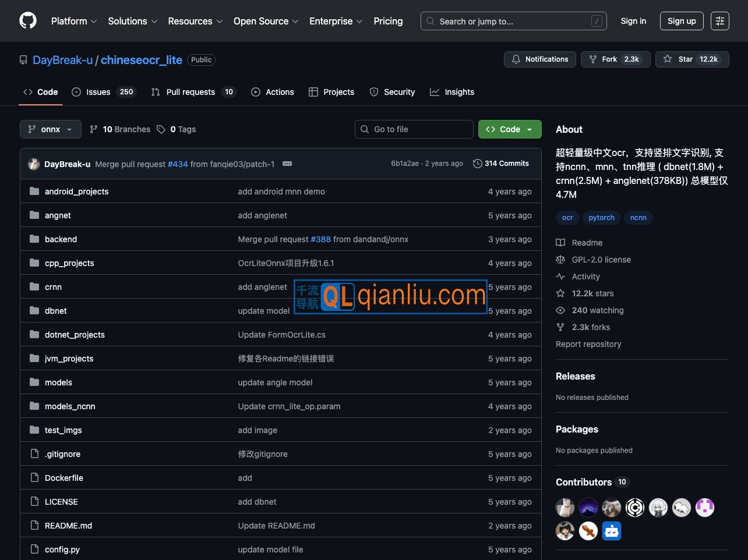Go to the Insights tab
The width and height of the screenshot is (748, 560).
click(452, 92)
